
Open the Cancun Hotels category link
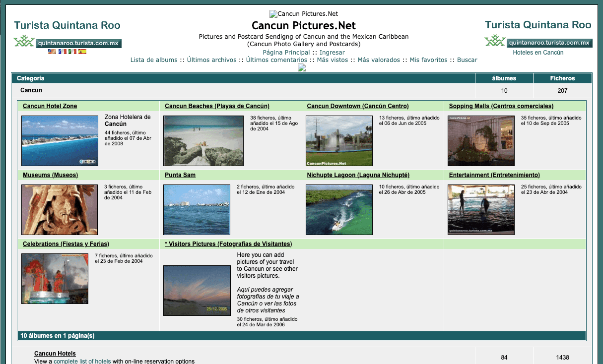click(x=55, y=354)
